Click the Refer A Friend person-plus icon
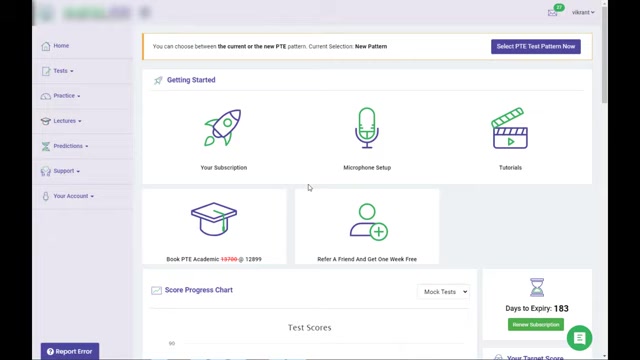 pyautogui.click(x=368, y=222)
